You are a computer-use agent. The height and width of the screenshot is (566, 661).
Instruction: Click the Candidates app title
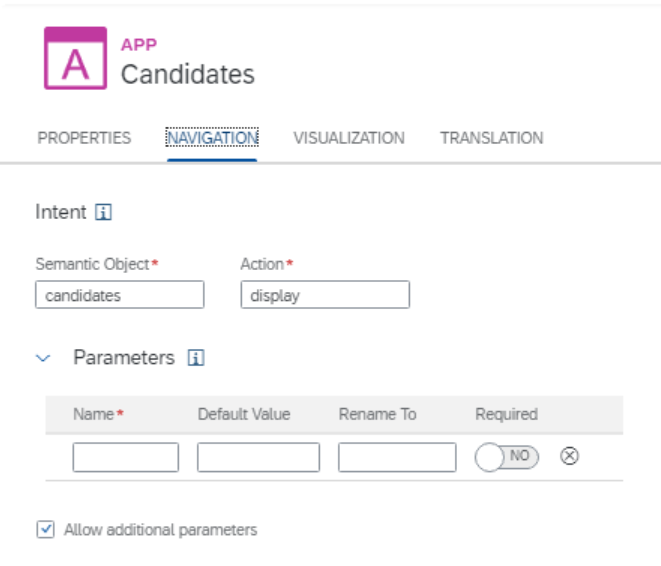click(x=188, y=74)
